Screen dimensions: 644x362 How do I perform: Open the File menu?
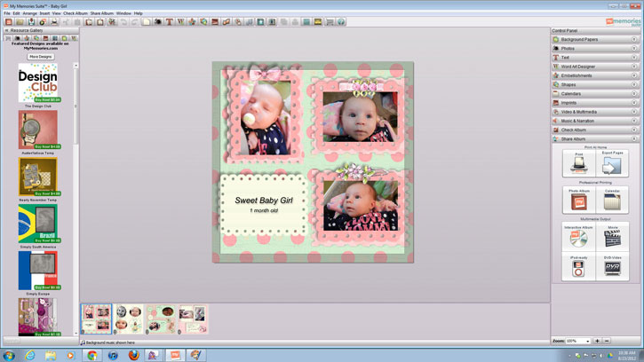7,13
